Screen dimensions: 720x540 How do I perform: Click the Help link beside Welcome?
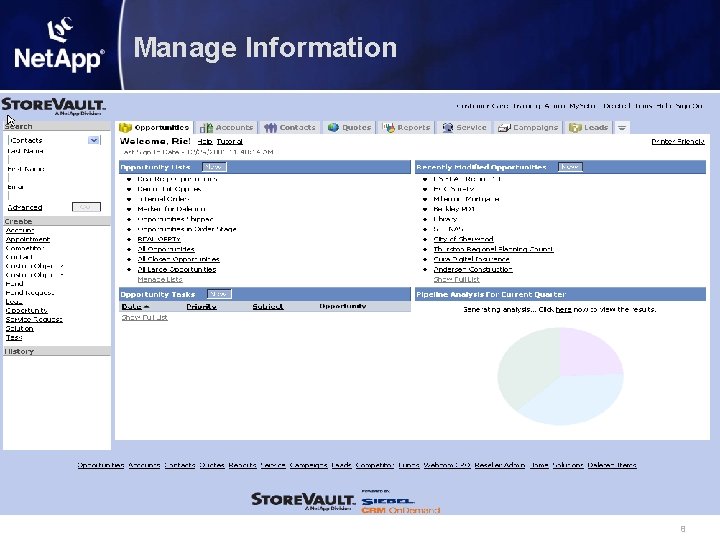pos(205,142)
